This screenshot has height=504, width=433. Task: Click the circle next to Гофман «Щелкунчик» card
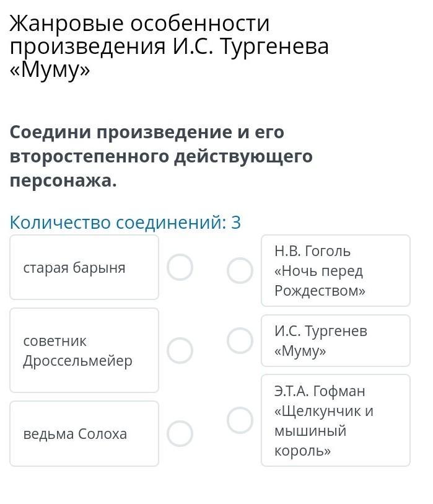(240, 420)
